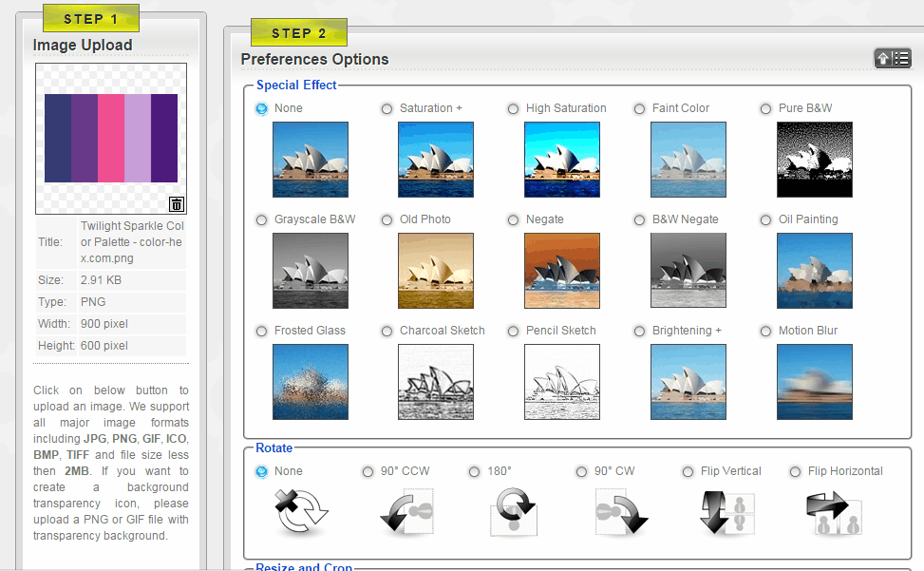The image size is (924, 571).
Task: Click the 'PNG' type value
Action: [x=93, y=302]
